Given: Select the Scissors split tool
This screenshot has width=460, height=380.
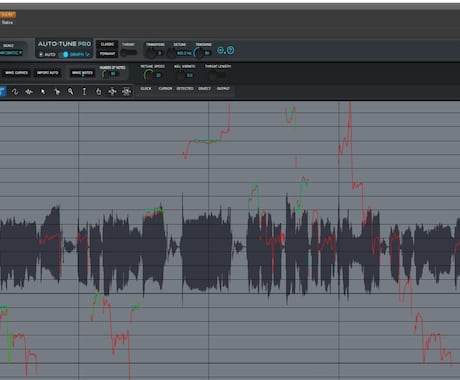Looking at the screenshot, I should (x=57, y=92).
